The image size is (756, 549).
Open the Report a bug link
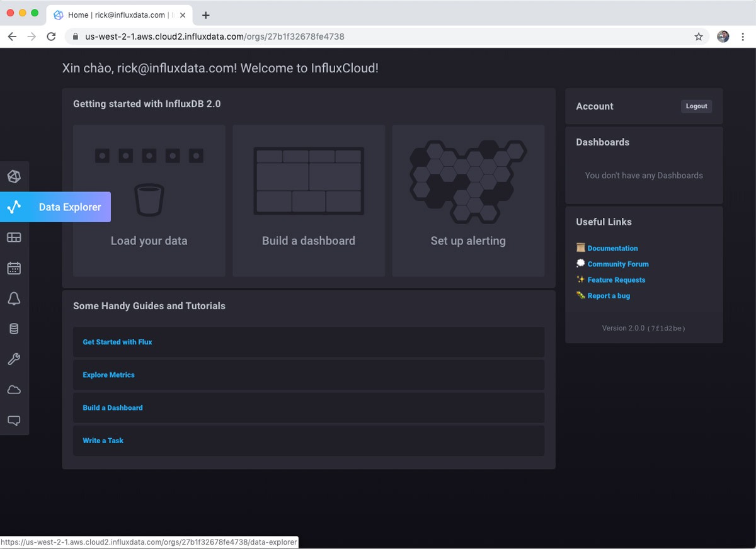pos(608,295)
